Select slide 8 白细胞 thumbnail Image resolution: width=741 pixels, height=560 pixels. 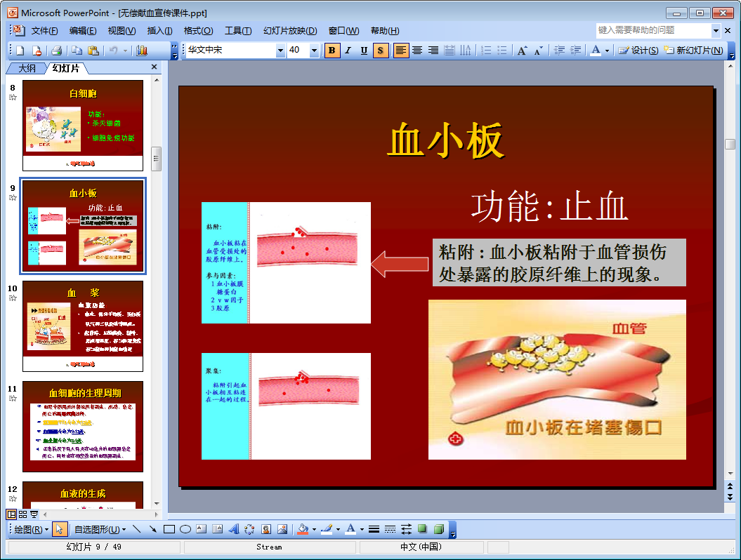point(83,126)
